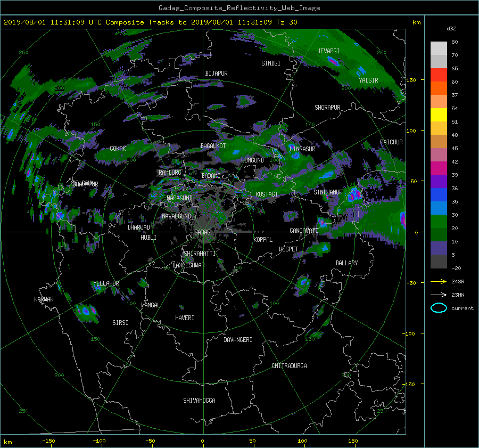Screen dimensions: 479x448
Task: Click the DHARWAD city label
Action: (138, 227)
